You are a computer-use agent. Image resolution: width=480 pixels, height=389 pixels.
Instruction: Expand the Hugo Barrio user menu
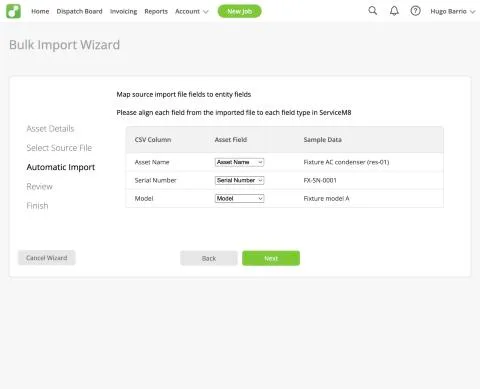click(452, 11)
